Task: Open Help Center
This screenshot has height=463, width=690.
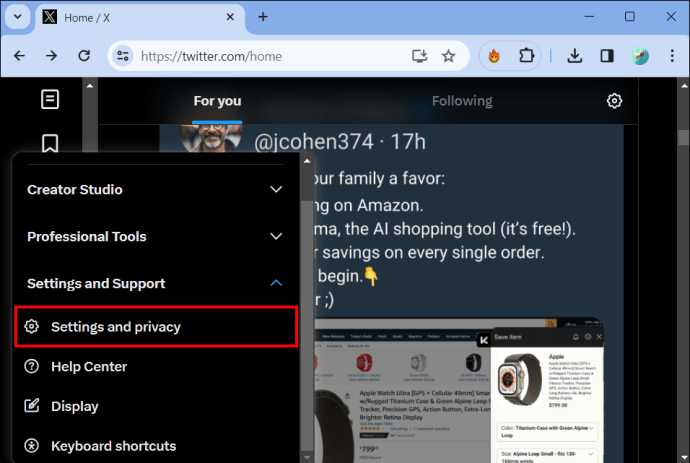Action: click(156, 367)
